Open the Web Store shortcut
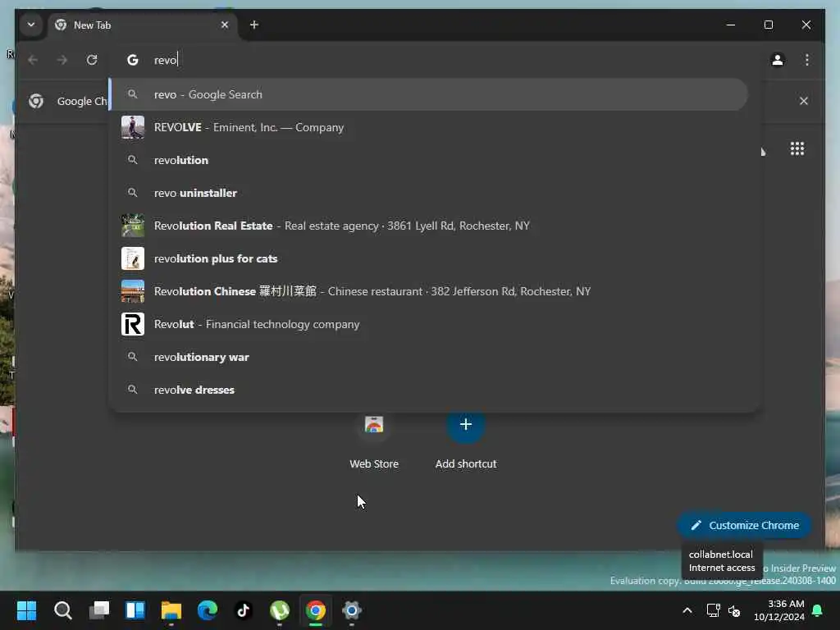This screenshot has width=840, height=630. [374, 441]
